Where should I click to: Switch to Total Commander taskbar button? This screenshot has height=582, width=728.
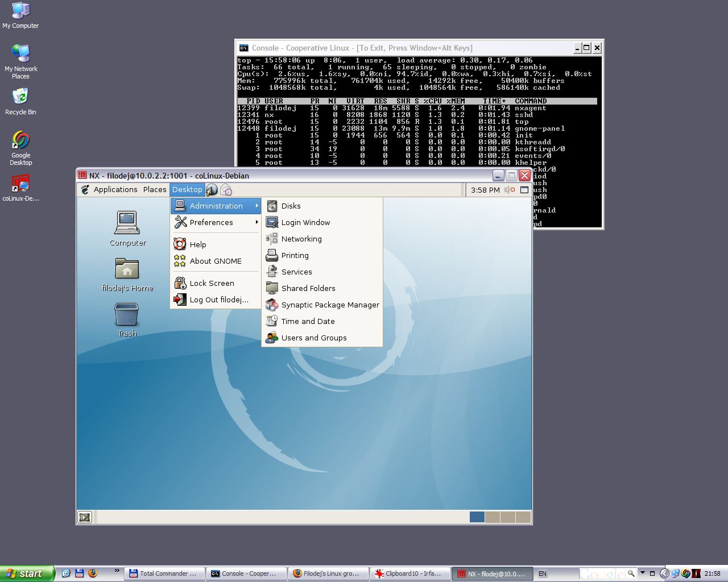(x=164, y=573)
